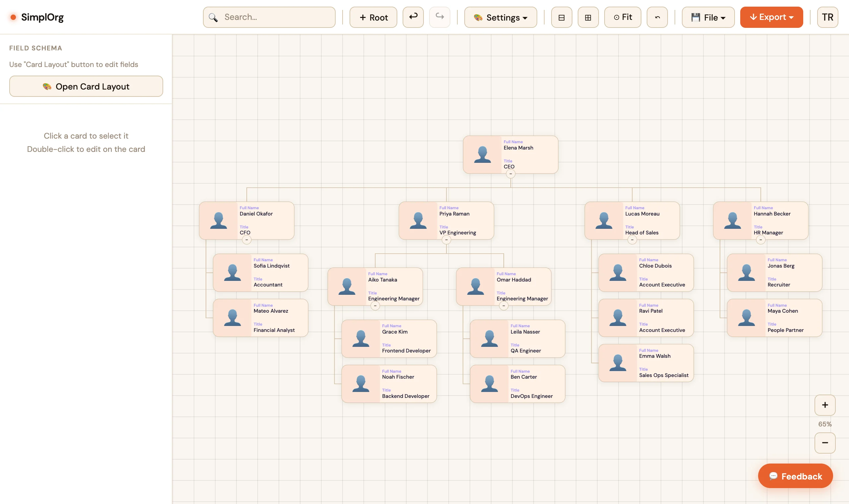Screen dimensions: 849x504
Task: Collapse Daniel Okafor's reports
Action: click(x=246, y=240)
